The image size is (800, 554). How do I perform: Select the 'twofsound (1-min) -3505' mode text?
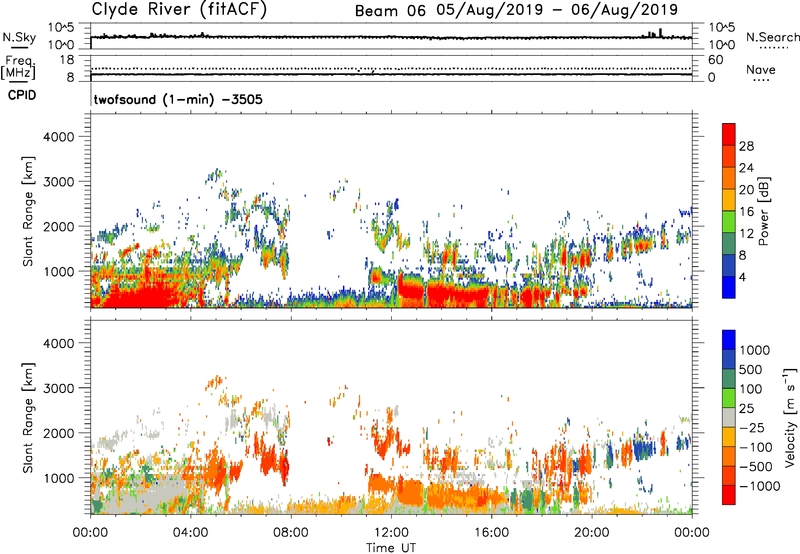tap(178, 99)
